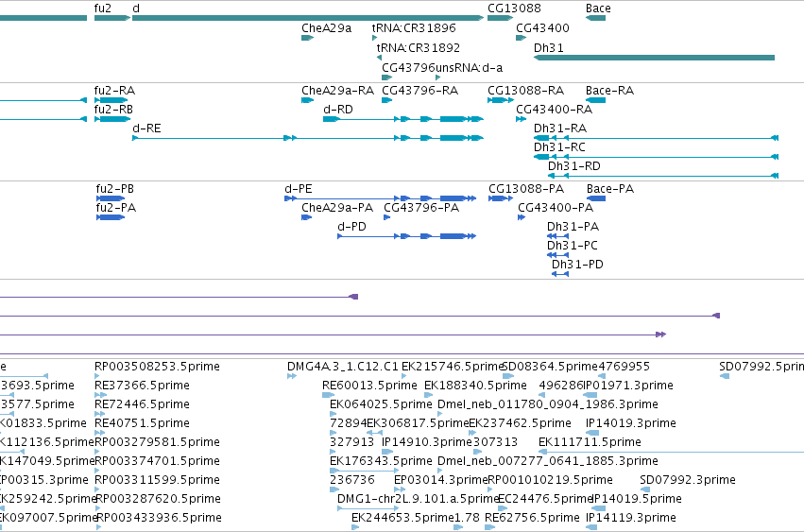
Task: Click the DMG4A3_1.C12.C1 label
Action: tap(343, 367)
